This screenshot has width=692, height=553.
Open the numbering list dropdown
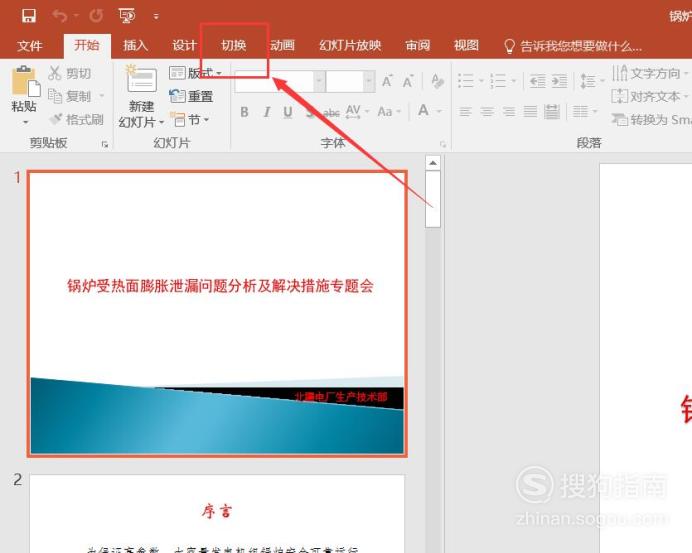(x=513, y=81)
